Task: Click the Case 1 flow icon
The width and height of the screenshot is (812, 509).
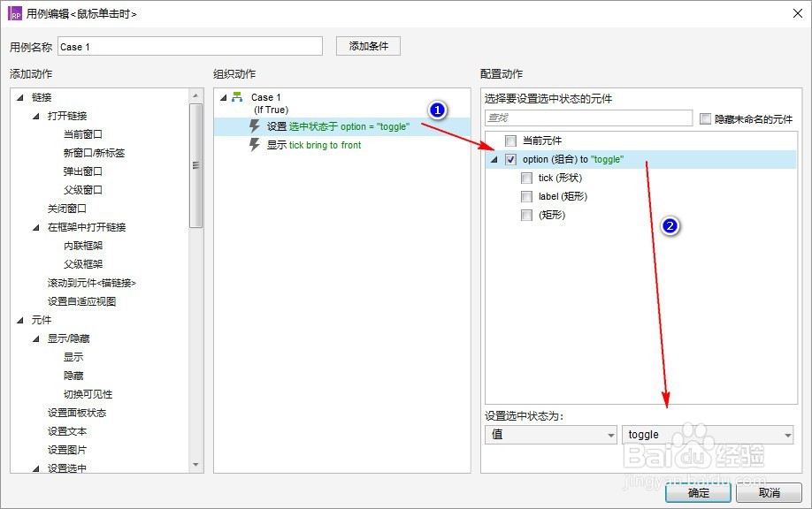Action: click(x=237, y=96)
